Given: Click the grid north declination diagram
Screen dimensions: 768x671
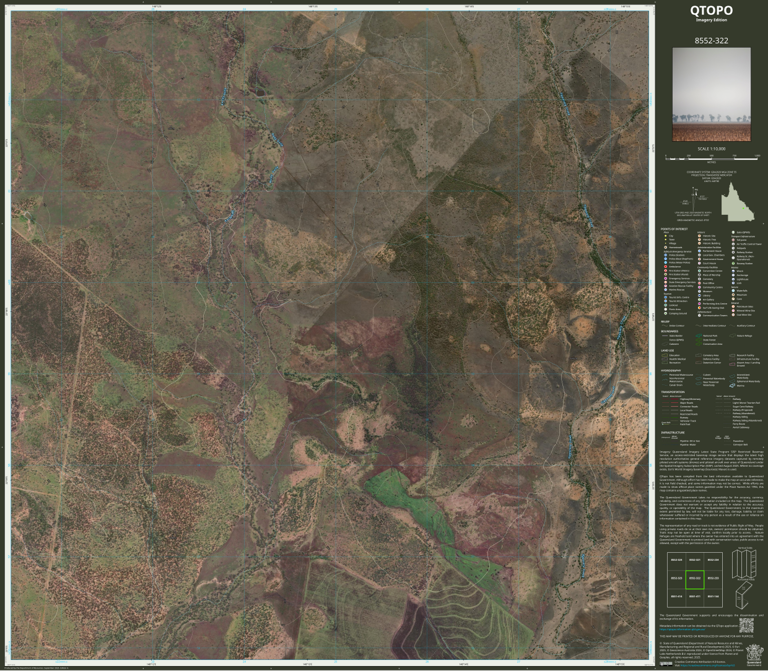Looking at the screenshot, I should (693, 197).
